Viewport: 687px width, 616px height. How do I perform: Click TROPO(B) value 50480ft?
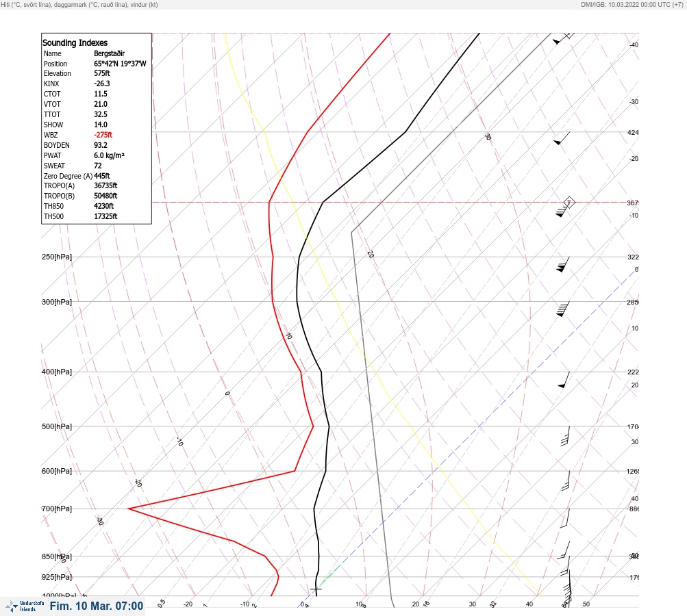pos(105,196)
